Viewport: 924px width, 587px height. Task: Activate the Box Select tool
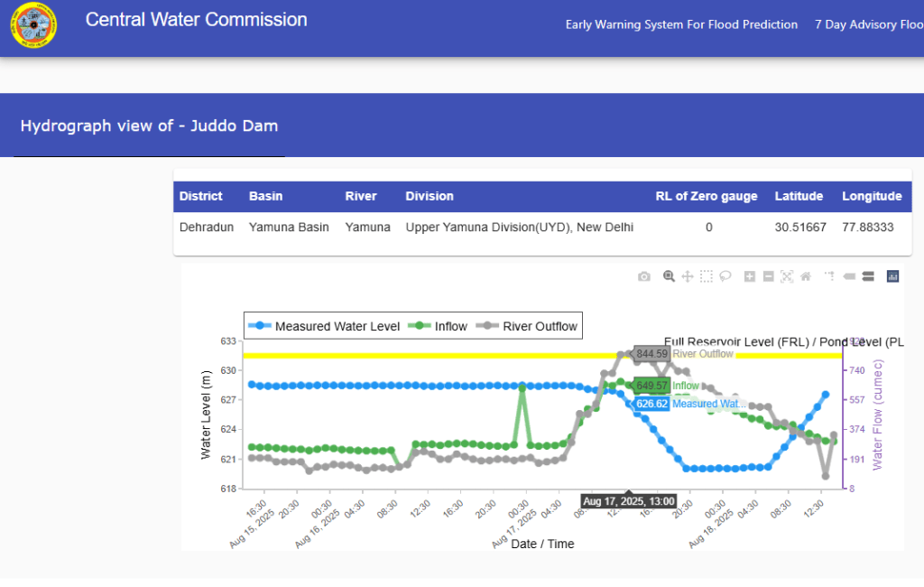[707, 276]
